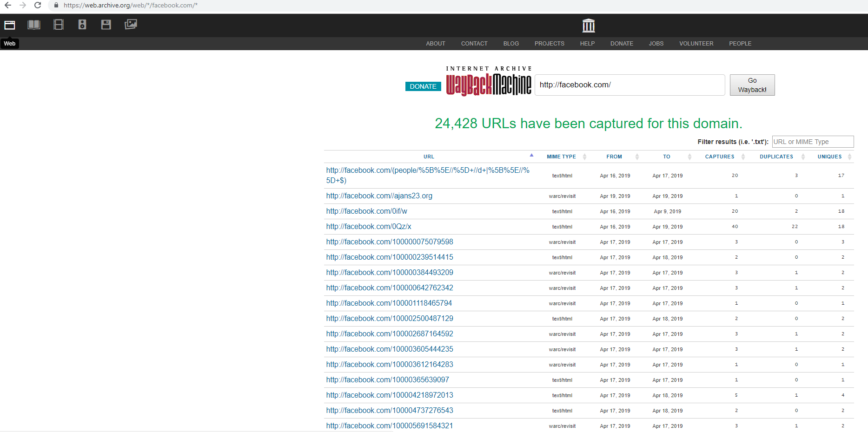Image resolution: width=868 pixels, height=432 pixels.
Task: Open link facebook.com/100005691584321
Action: [x=390, y=426]
